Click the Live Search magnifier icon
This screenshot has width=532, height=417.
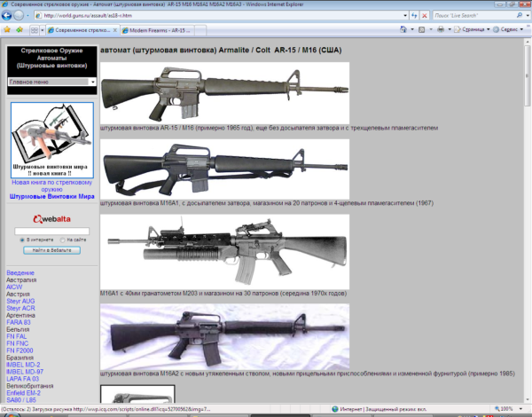point(521,15)
